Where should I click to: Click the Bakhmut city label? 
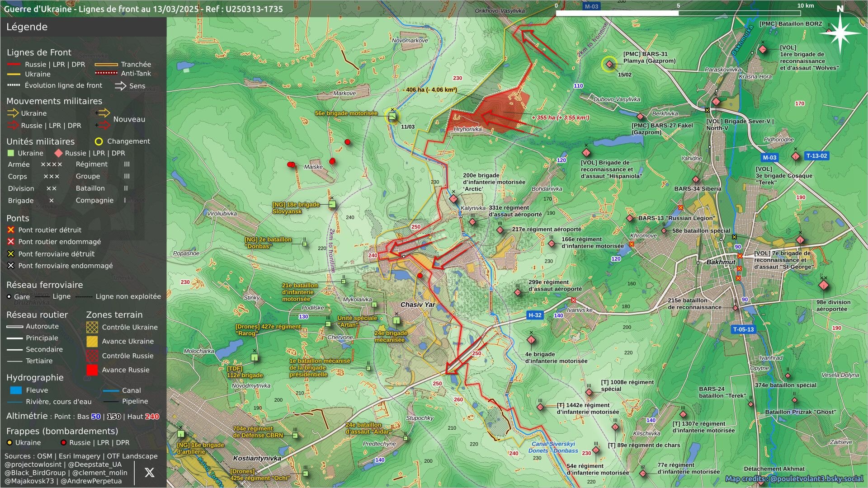coord(721,262)
